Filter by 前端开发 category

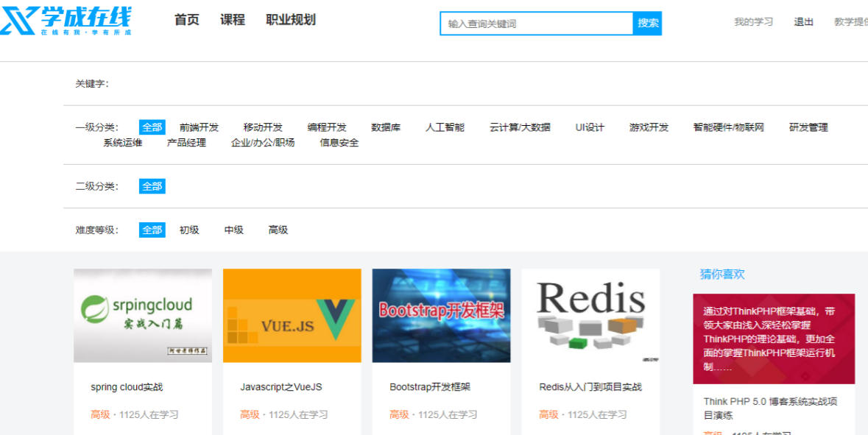(x=200, y=127)
